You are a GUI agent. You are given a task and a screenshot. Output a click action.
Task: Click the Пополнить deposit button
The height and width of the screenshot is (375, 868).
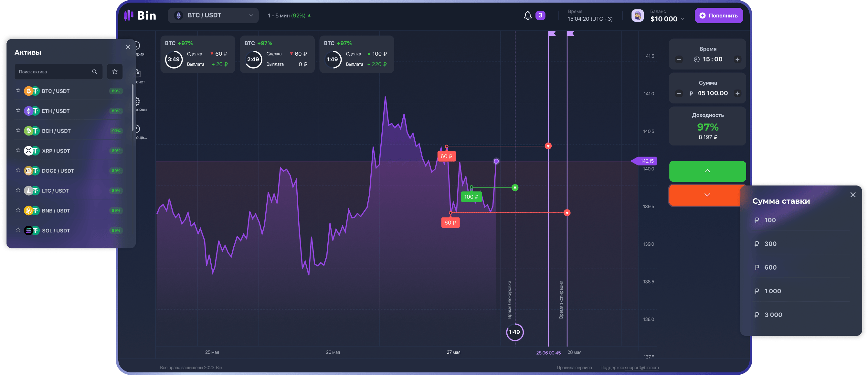click(718, 16)
